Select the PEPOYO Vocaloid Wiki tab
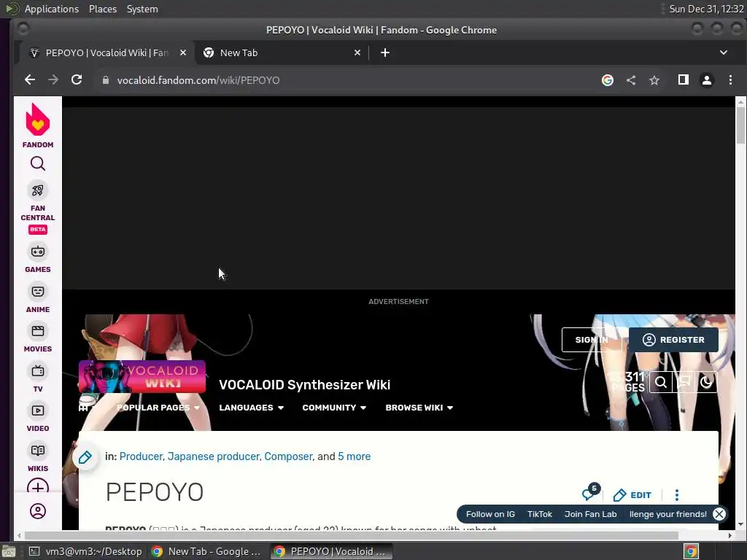This screenshot has height=560, width=747. click(x=106, y=52)
